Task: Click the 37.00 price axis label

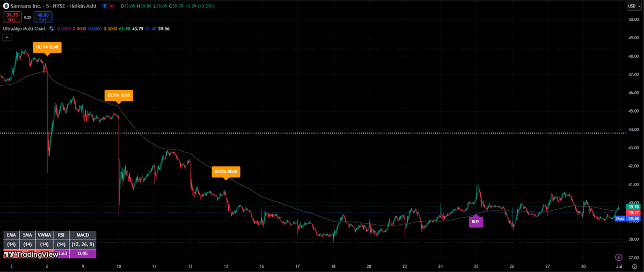Action: pyautogui.click(x=633, y=258)
